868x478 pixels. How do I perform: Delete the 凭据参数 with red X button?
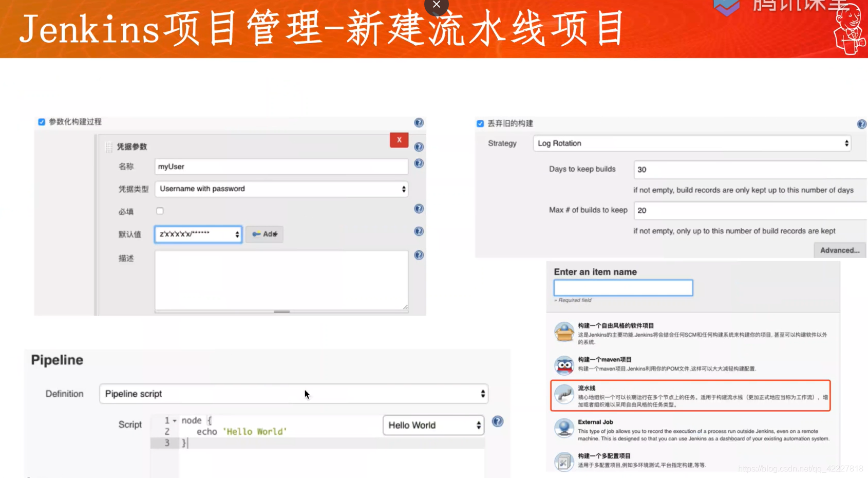(399, 140)
